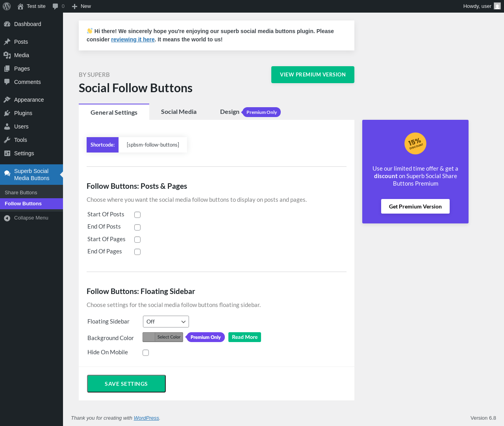Click View Premium Version button
Viewport: 504px width, 426px height.
click(x=313, y=74)
